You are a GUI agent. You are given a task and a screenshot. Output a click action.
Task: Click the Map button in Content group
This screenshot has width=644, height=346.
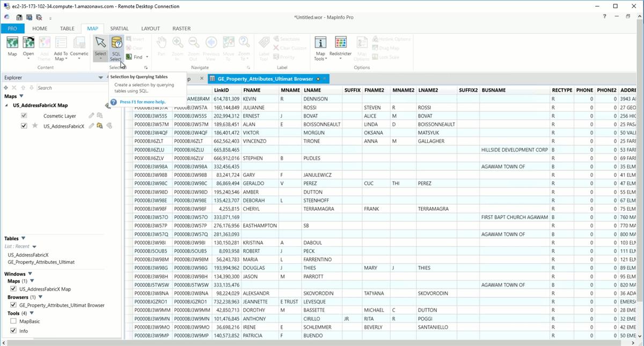click(x=12, y=47)
